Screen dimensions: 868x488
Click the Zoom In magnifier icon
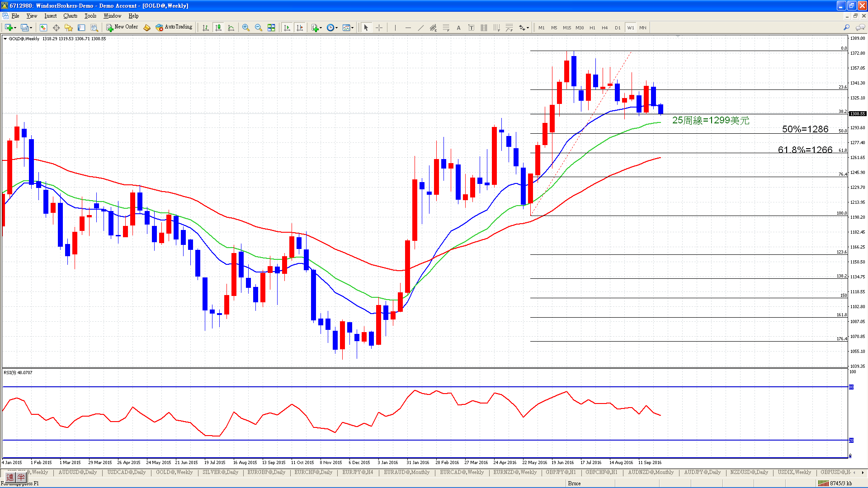tap(246, 28)
